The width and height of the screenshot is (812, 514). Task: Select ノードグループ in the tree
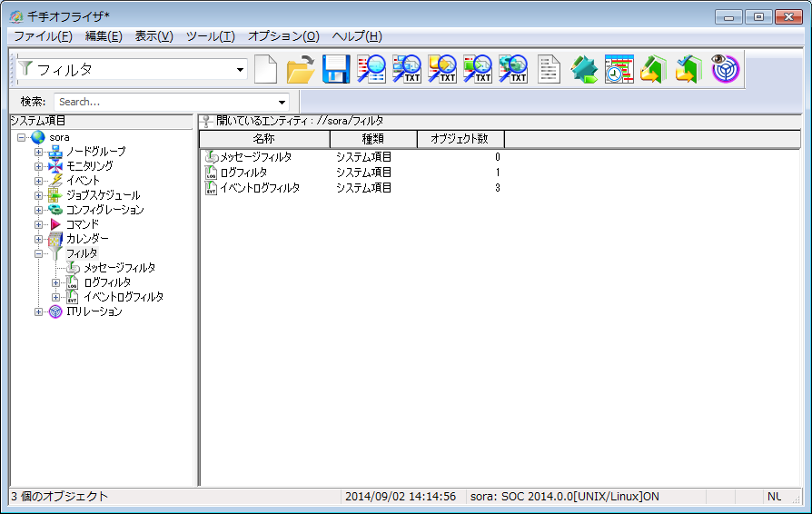tap(95, 152)
